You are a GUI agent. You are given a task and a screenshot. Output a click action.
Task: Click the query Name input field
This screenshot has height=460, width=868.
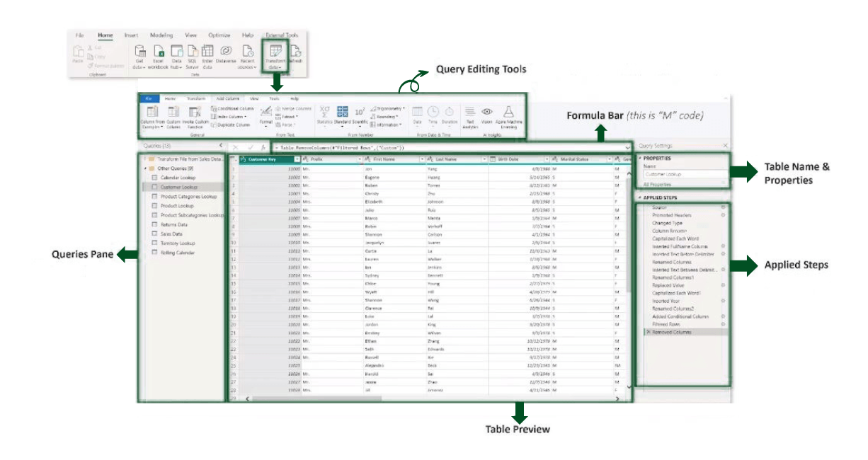[685, 174]
